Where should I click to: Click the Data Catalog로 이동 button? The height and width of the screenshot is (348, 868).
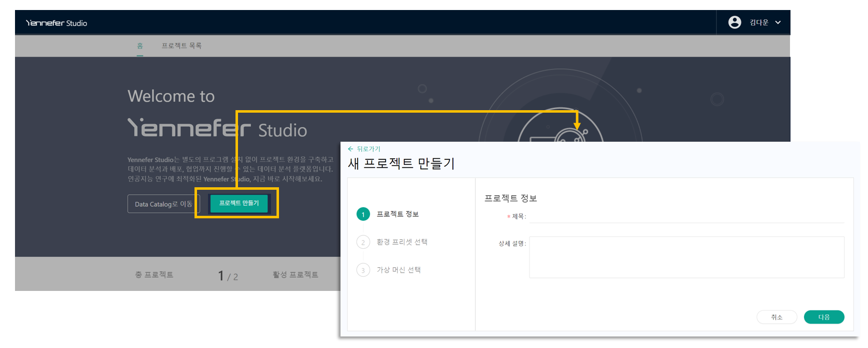pyautogui.click(x=163, y=204)
